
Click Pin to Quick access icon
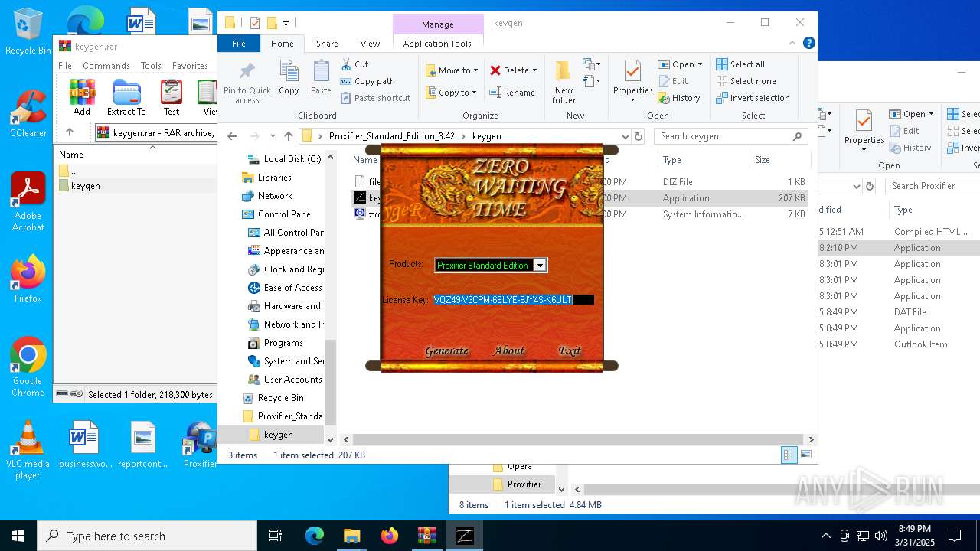(x=247, y=83)
